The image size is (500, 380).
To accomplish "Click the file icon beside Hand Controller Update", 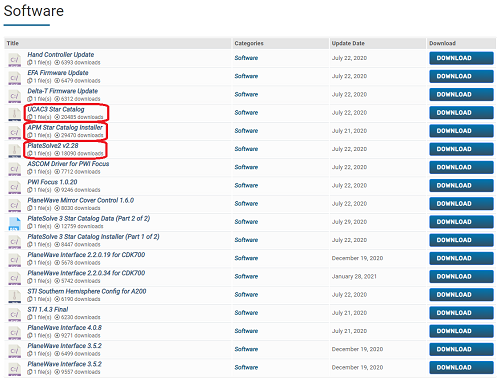I will coord(15,60).
